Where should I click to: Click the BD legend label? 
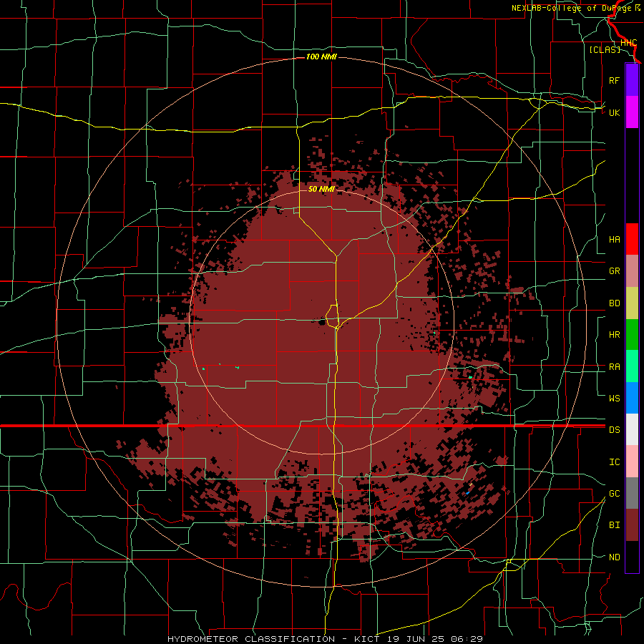[614, 303]
